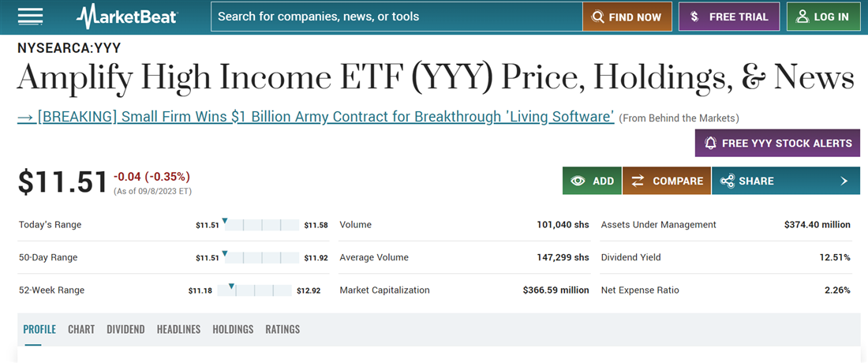Open the Army Contract breaking news link
This screenshot has height=363, width=868.
[x=316, y=117]
